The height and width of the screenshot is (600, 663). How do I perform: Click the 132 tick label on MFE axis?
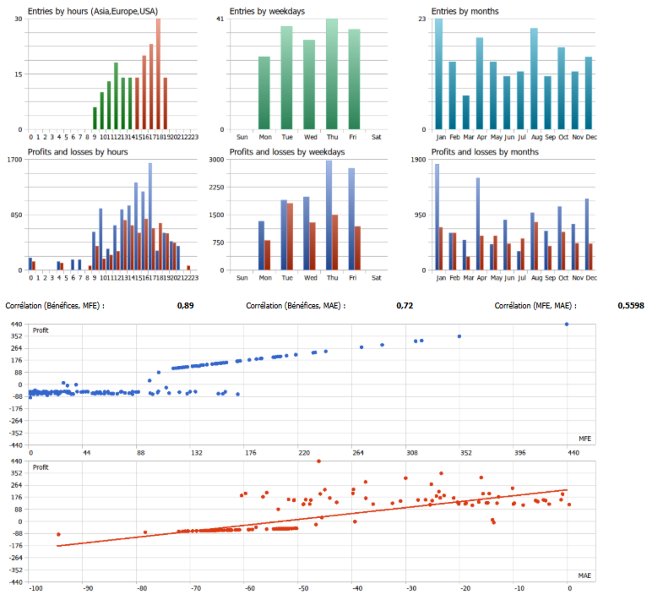point(196,453)
